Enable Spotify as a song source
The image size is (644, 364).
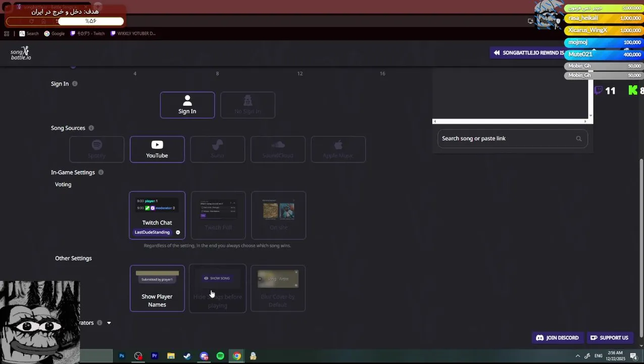[97, 149]
